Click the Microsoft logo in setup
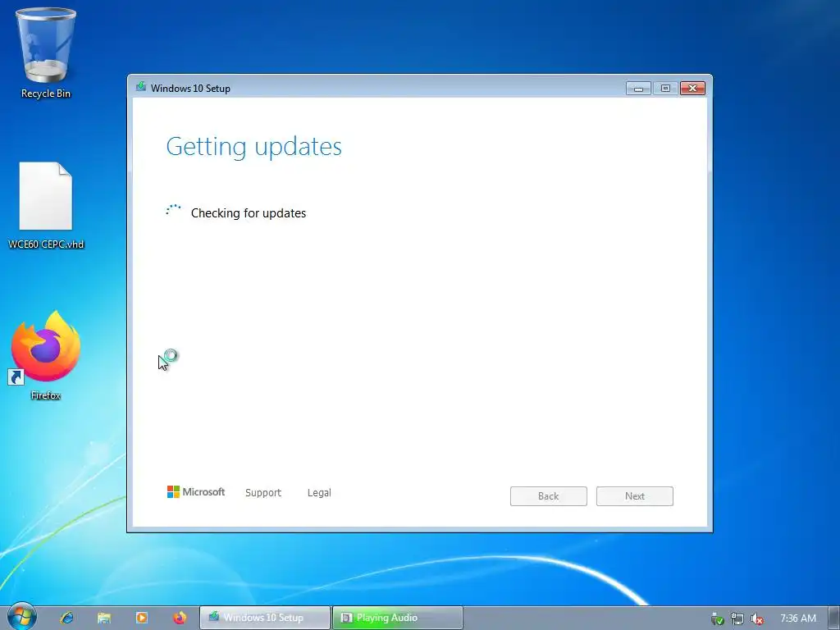The height and width of the screenshot is (630, 840). (x=196, y=492)
